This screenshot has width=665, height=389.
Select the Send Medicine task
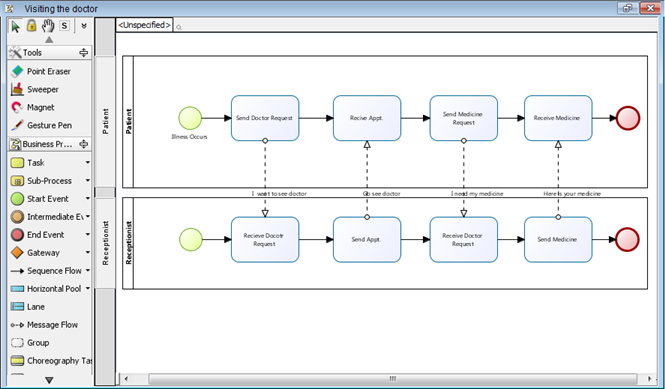[558, 240]
